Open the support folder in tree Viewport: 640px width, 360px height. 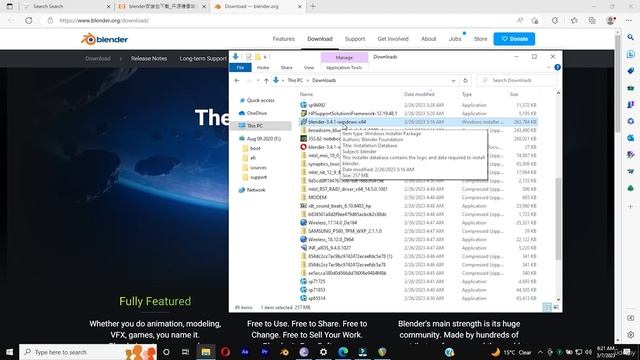258,177
